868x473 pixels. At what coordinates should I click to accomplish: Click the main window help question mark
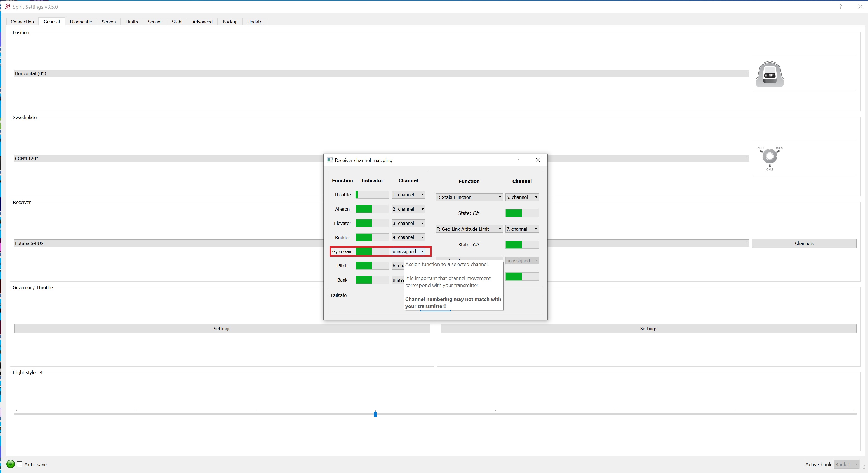click(841, 7)
